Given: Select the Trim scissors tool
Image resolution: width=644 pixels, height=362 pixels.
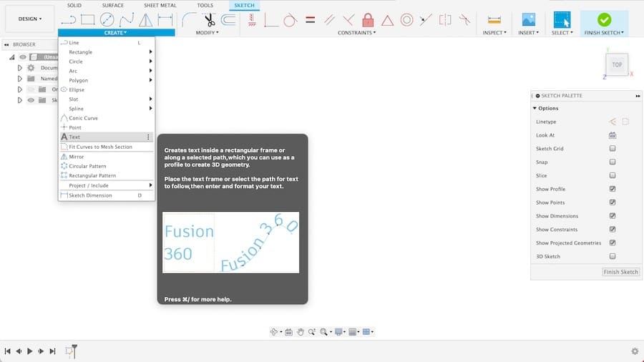Looking at the screenshot, I should tap(210, 19).
